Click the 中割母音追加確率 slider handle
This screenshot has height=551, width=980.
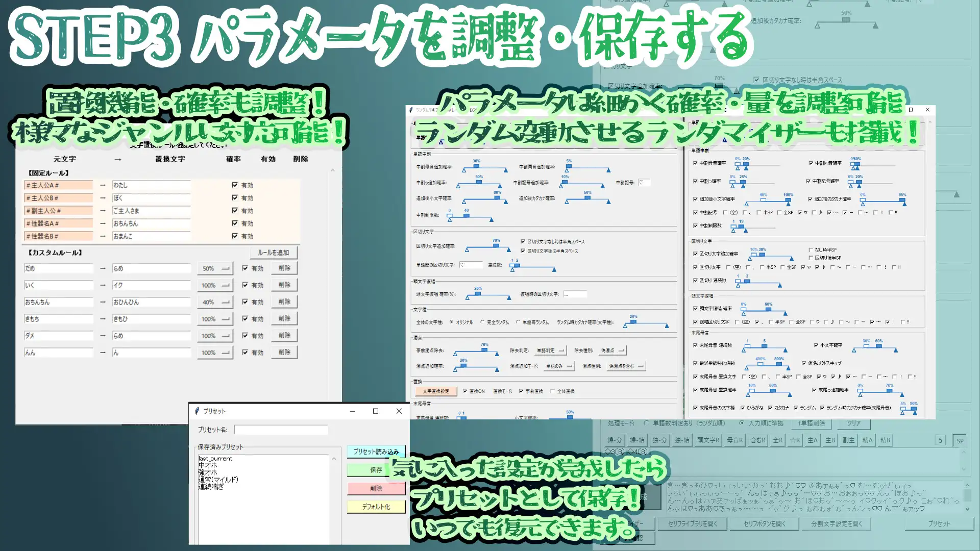pyautogui.click(x=475, y=166)
